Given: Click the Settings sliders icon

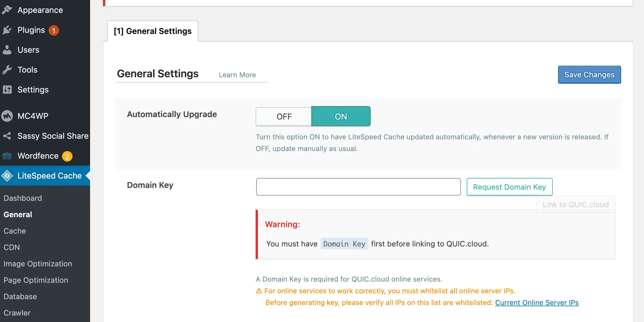Looking at the screenshot, I should pyautogui.click(x=7, y=90).
